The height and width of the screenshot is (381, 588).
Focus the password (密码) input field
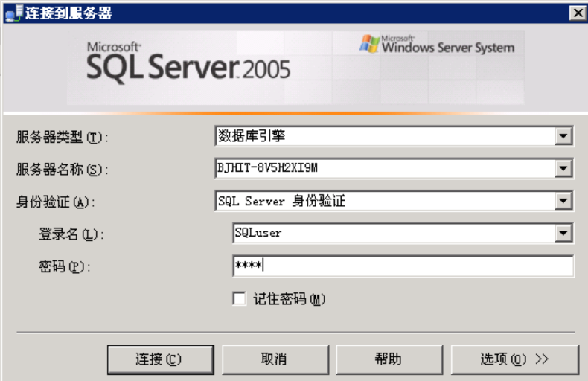(403, 266)
